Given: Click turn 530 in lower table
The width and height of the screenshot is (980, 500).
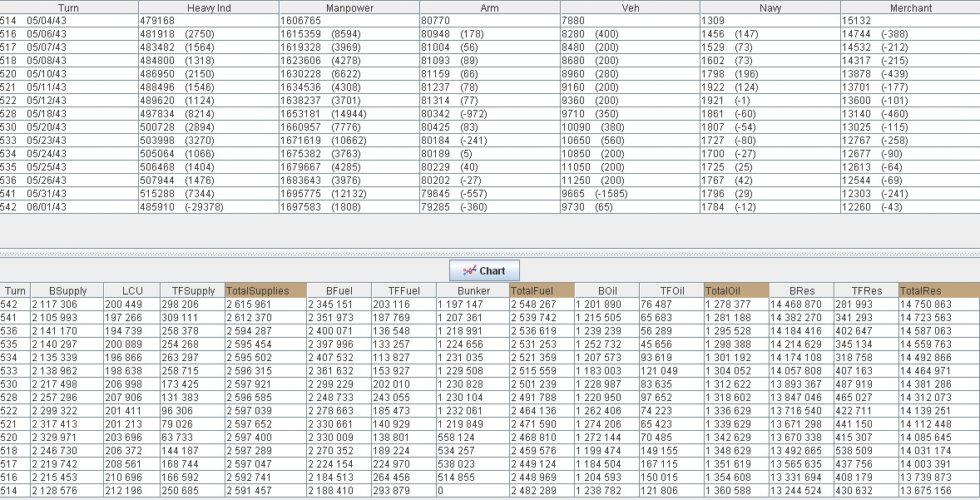Looking at the screenshot, I should click(15, 384).
